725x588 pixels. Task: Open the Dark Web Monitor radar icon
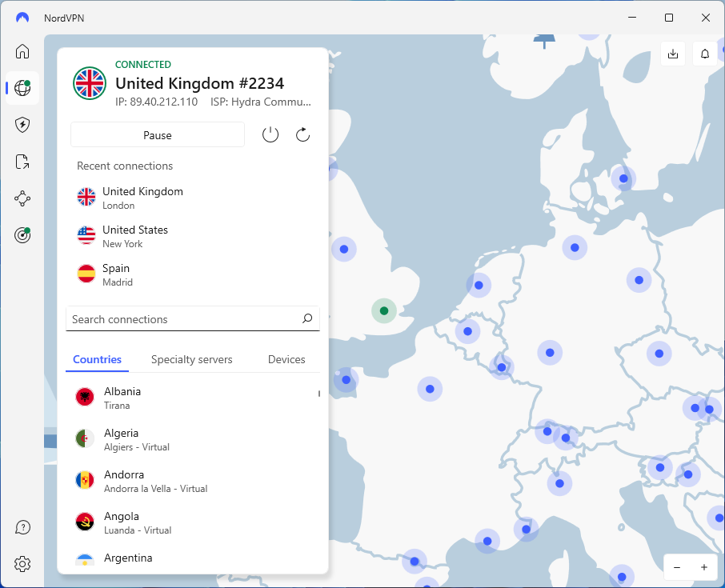point(22,235)
